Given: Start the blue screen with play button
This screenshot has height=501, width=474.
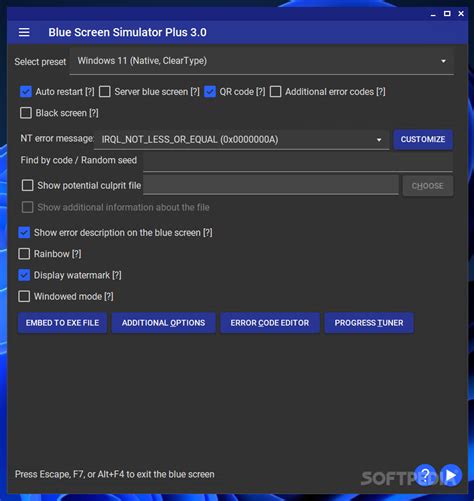Looking at the screenshot, I should [451, 475].
